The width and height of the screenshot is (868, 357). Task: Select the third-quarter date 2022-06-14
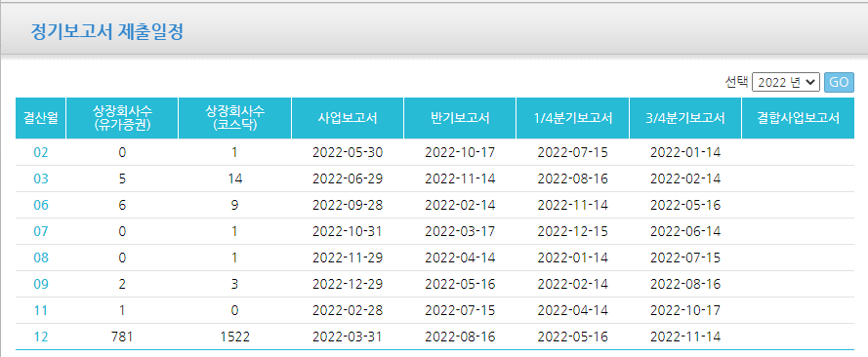[685, 231]
